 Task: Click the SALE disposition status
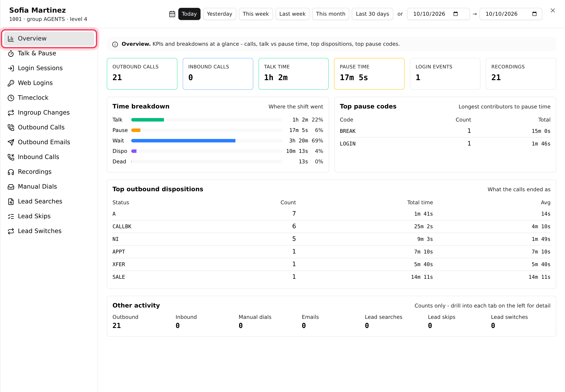[119, 277]
